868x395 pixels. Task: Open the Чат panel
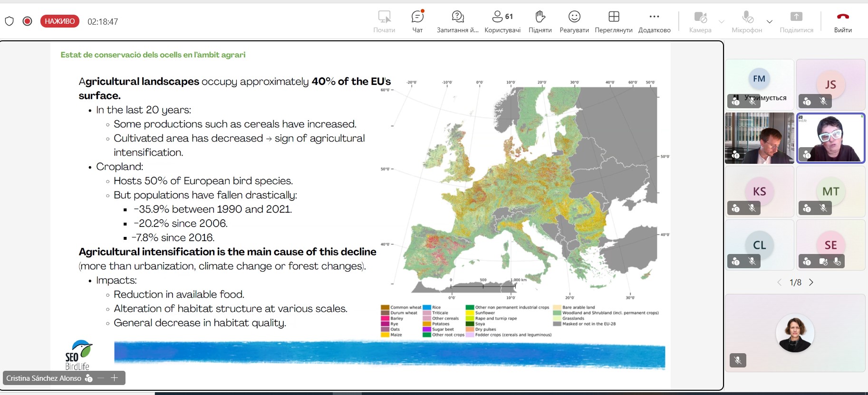[417, 21]
